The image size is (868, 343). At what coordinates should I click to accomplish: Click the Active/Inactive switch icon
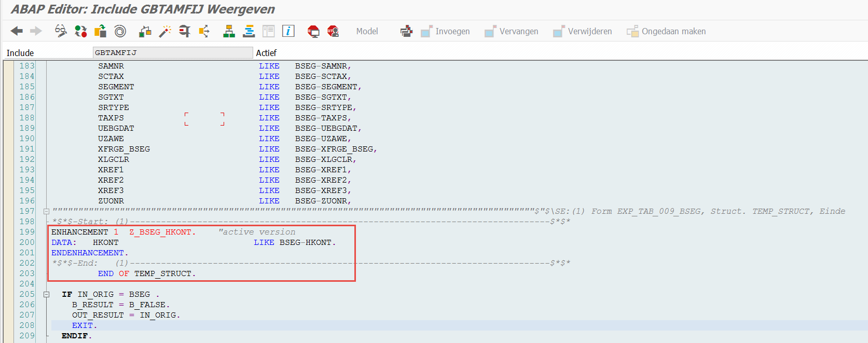coord(80,31)
